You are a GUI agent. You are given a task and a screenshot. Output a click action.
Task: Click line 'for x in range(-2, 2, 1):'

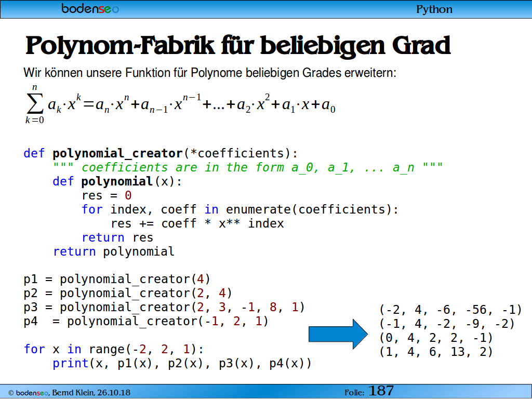point(114,349)
